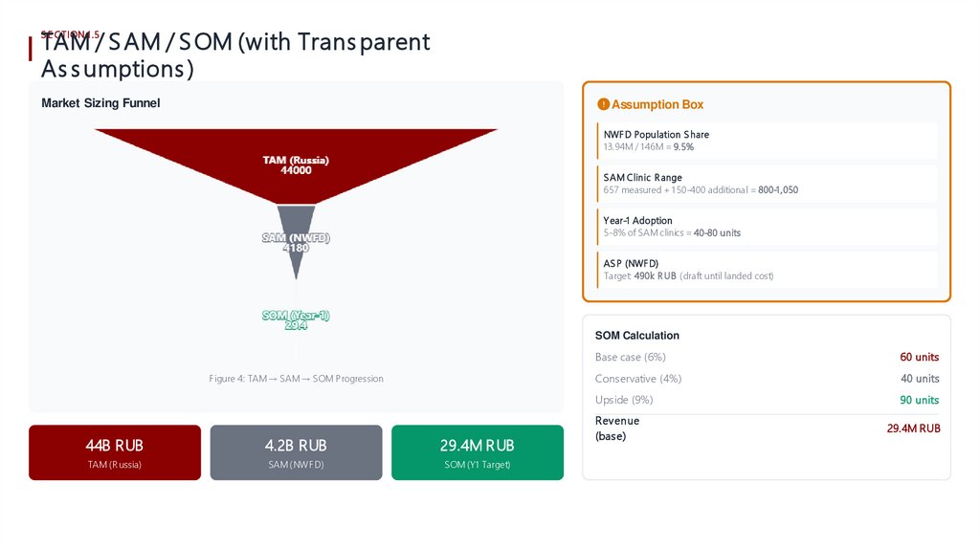
Task: Click the Figure 4 caption under the funnel
Action: tap(296, 379)
